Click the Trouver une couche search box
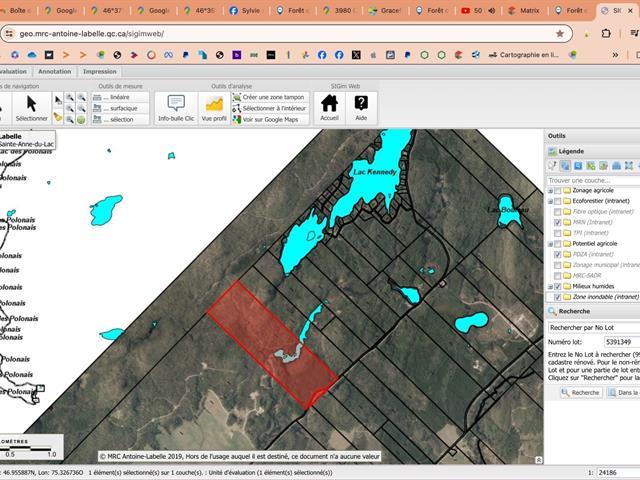640x480 pixels. click(x=592, y=180)
